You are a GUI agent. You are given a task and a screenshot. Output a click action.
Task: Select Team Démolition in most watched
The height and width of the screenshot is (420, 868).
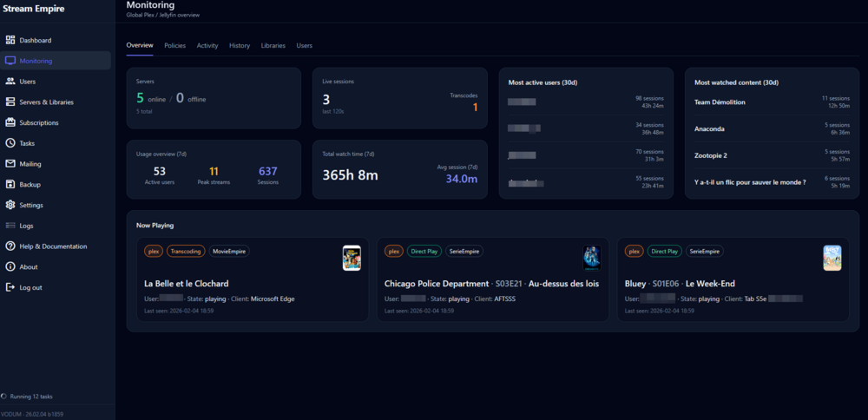click(720, 102)
